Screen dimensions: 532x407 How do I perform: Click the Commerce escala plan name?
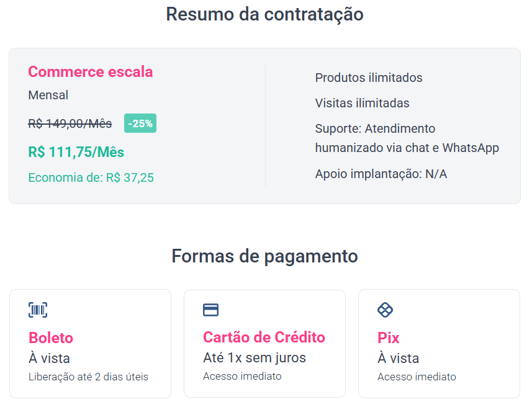(x=91, y=72)
